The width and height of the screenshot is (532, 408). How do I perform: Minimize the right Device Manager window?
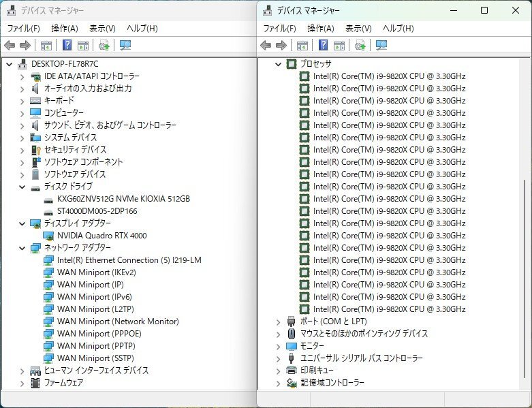pyautogui.click(x=454, y=10)
